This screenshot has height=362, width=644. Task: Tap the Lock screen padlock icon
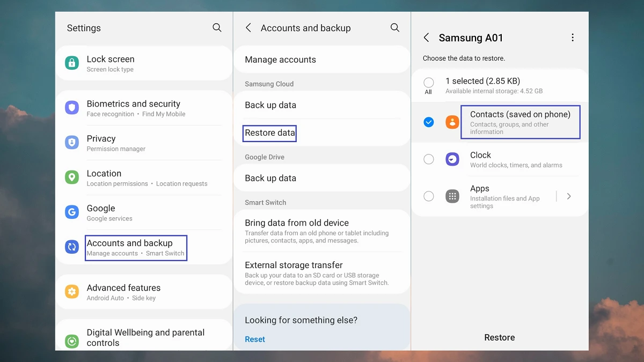tap(72, 63)
